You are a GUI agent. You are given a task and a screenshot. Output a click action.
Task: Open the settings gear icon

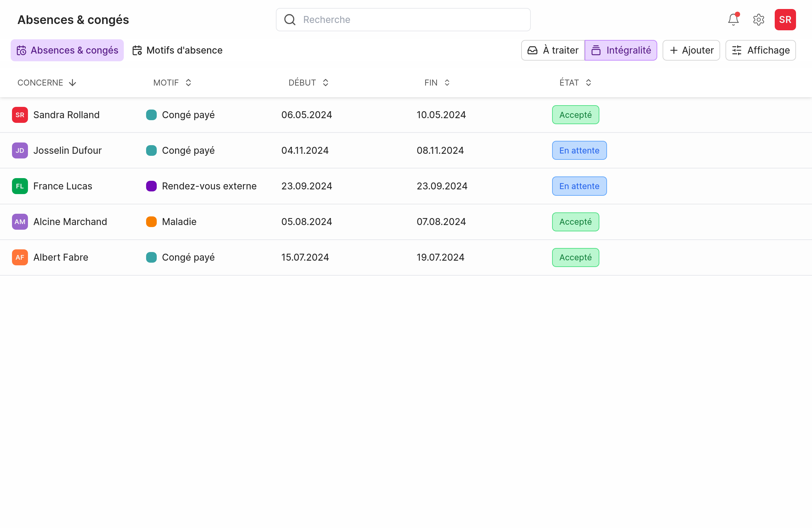click(x=758, y=20)
